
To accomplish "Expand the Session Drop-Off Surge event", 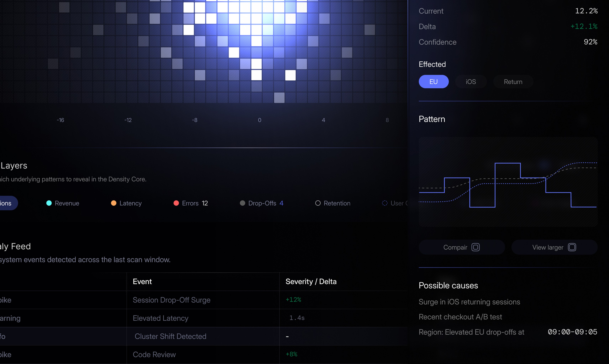I will (171, 300).
